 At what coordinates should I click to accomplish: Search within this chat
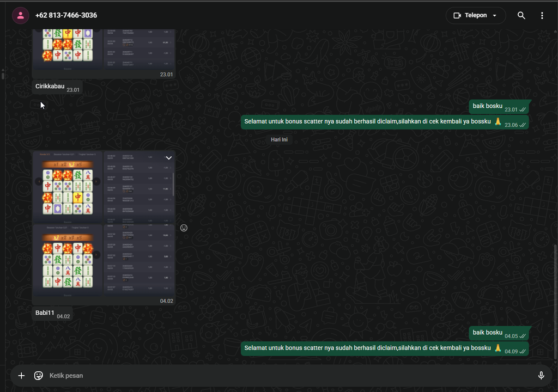coord(521,15)
